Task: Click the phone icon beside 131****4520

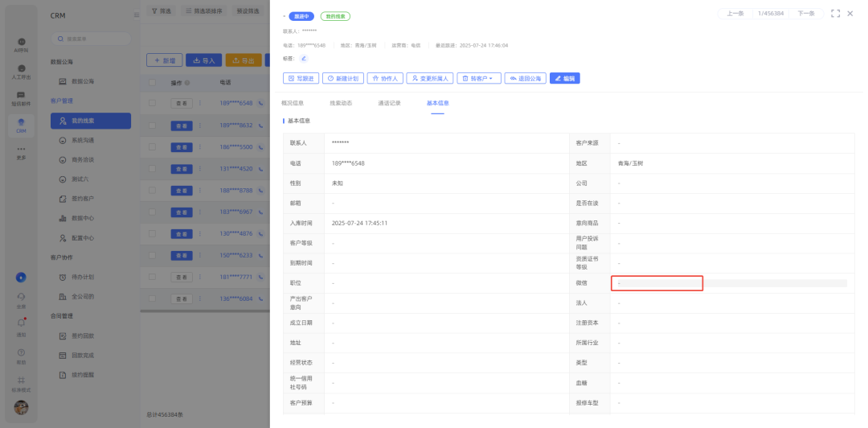Action: tap(260, 168)
